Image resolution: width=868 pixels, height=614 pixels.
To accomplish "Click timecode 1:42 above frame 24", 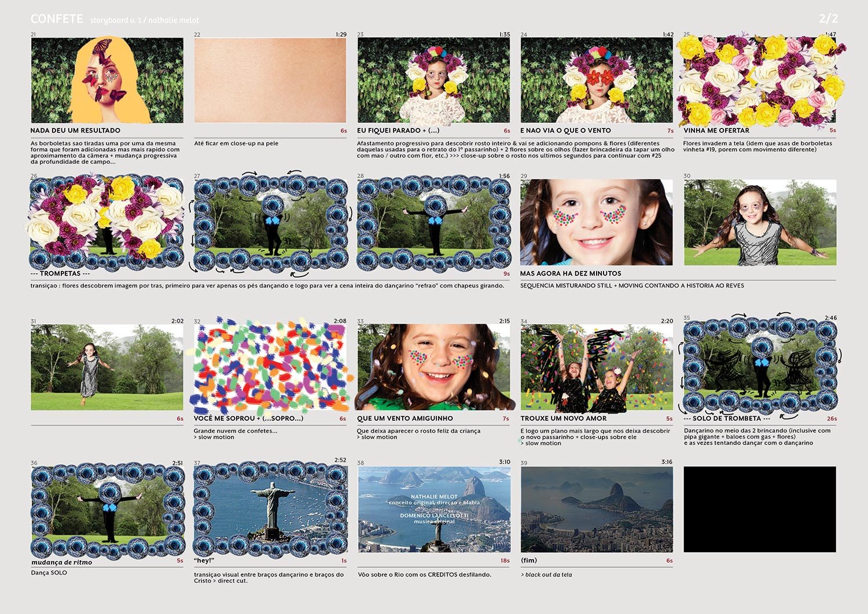I will pos(668,35).
